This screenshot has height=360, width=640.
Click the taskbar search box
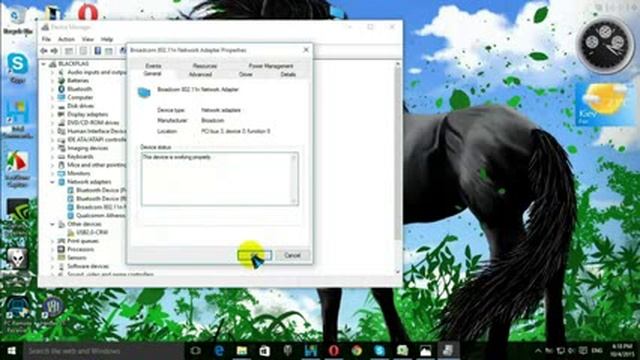104,351
